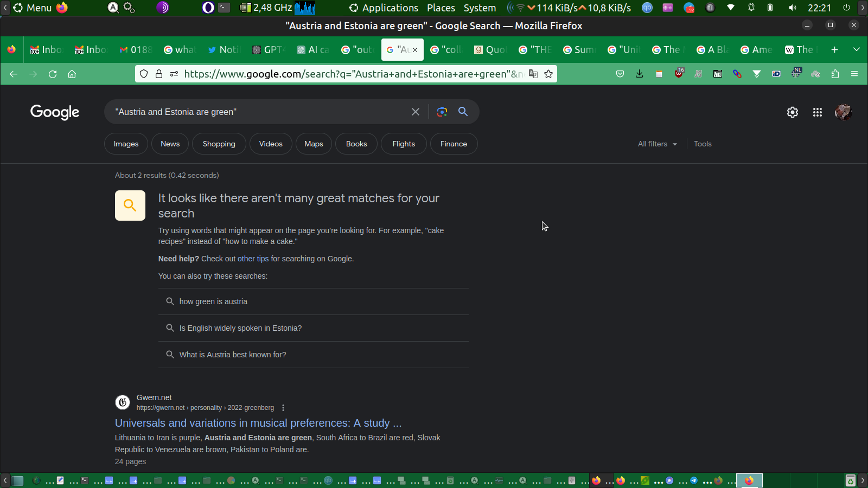Close the active "Austria" search tab
Image resolution: width=868 pixels, height=488 pixels.
coord(415,50)
